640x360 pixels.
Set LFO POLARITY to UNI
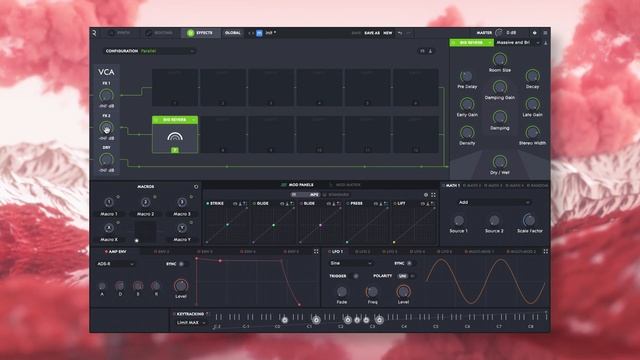[x=402, y=276]
